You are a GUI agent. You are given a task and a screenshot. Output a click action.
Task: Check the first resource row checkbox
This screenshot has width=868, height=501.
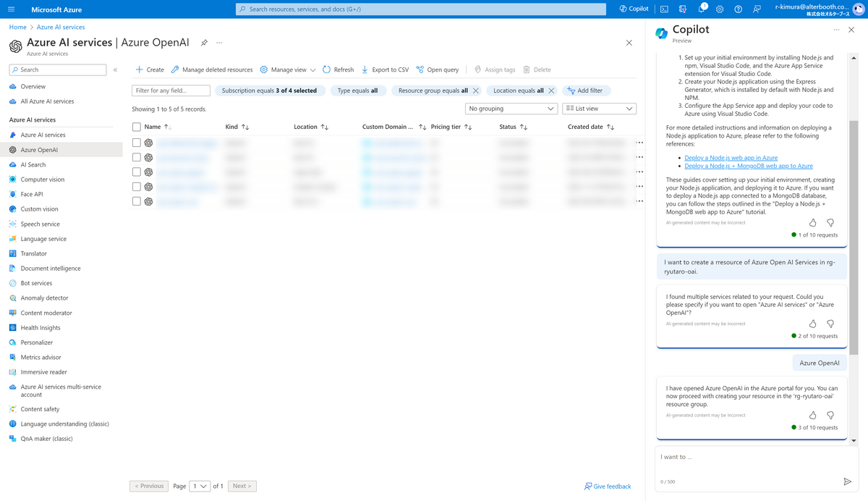click(x=137, y=143)
